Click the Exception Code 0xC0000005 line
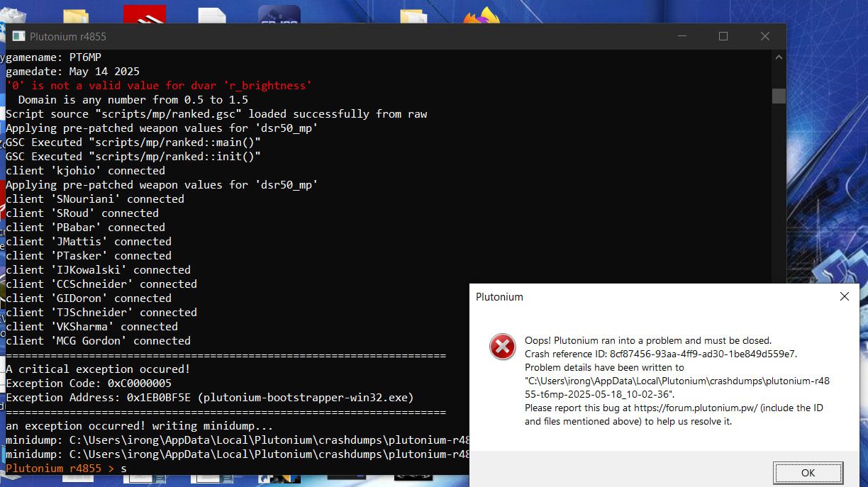The height and width of the screenshot is (487, 868). click(x=89, y=384)
